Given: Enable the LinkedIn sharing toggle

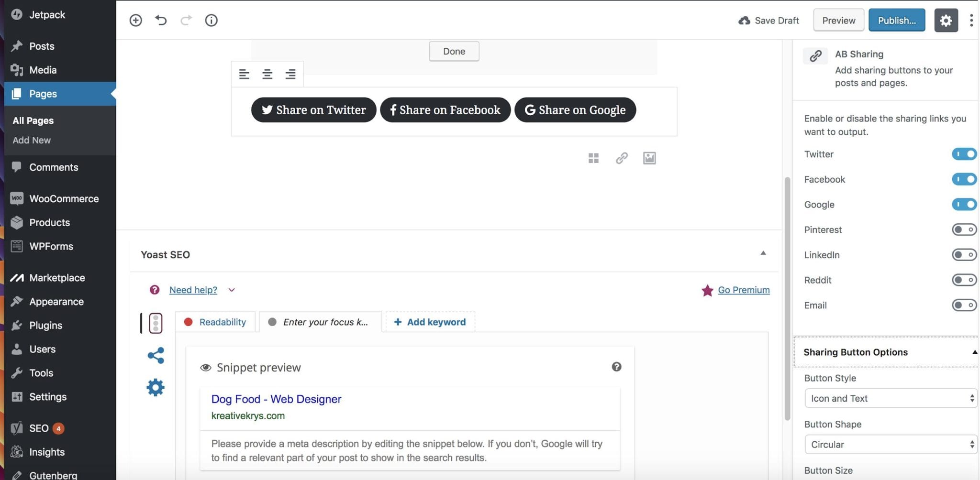Looking at the screenshot, I should pyautogui.click(x=964, y=255).
